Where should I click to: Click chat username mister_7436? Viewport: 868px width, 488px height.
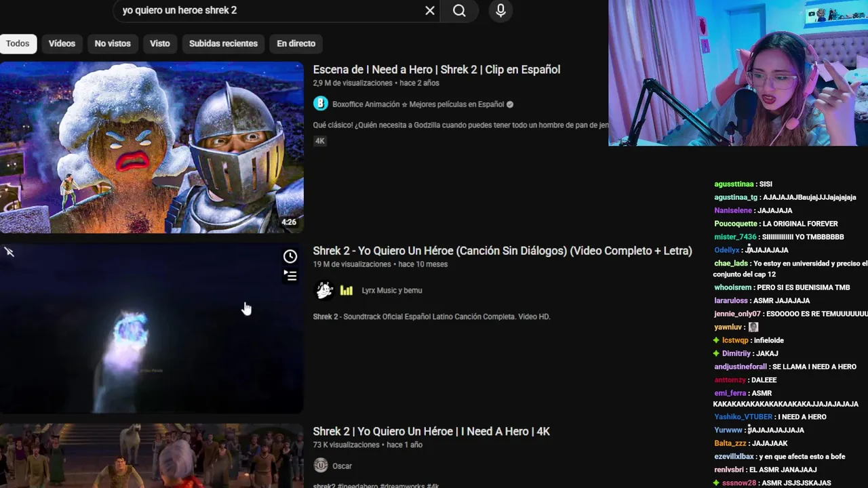735,237
